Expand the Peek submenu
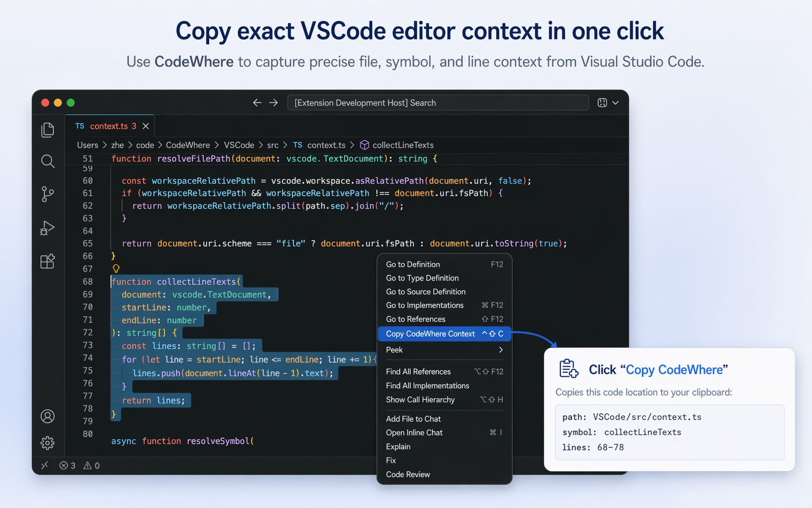The image size is (812, 508). click(444, 350)
